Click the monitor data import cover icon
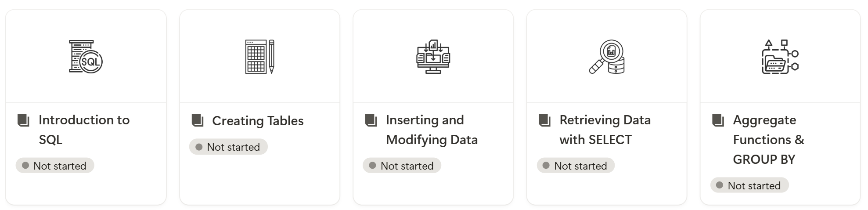Viewport: 868px width, 210px height. 433,57
